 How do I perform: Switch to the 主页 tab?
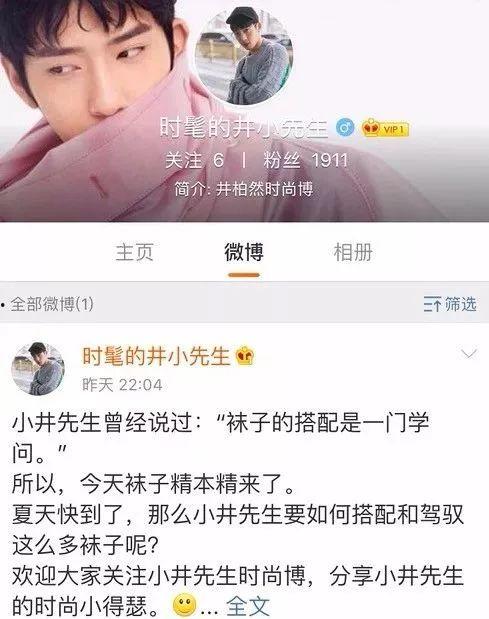point(134,252)
